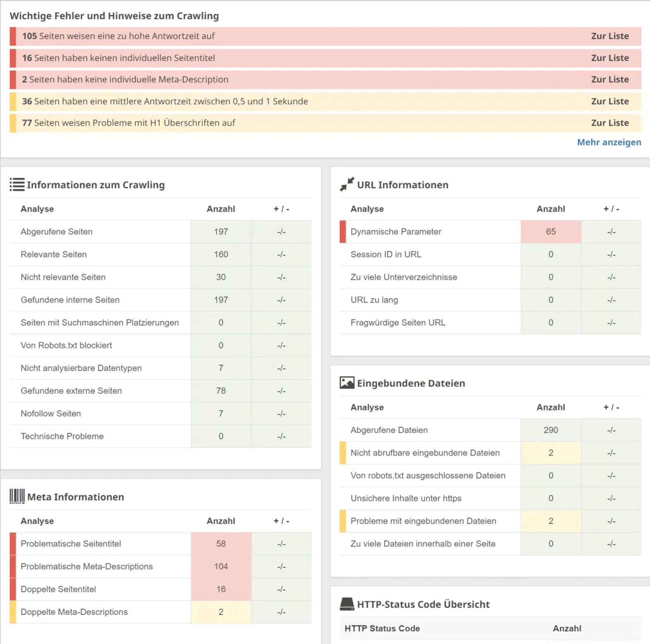
Task: Click the Gefundene interne Seiten row label
Action: [x=70, y=300]
